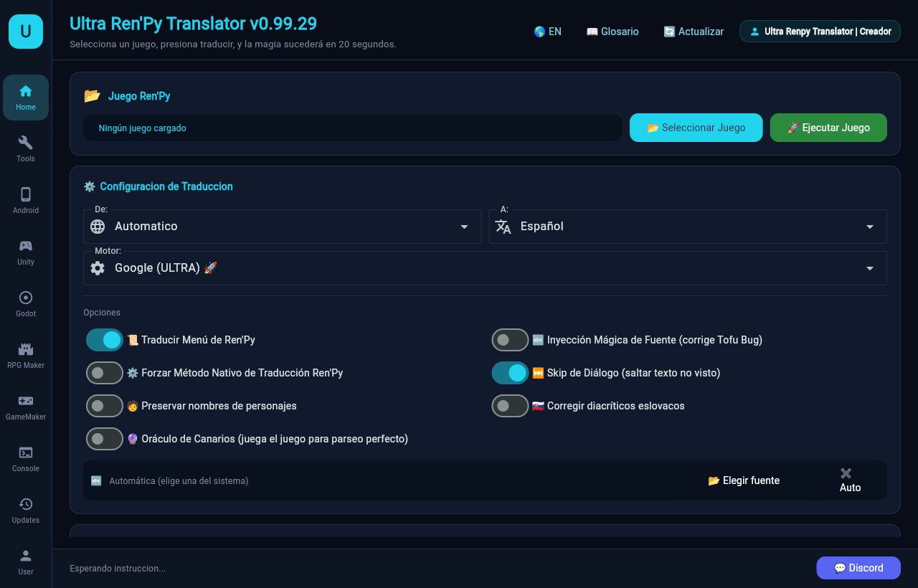Screen dimensions: 918x588
Task: Click the Esperando instruccion status text
Action: pos(118,568)
